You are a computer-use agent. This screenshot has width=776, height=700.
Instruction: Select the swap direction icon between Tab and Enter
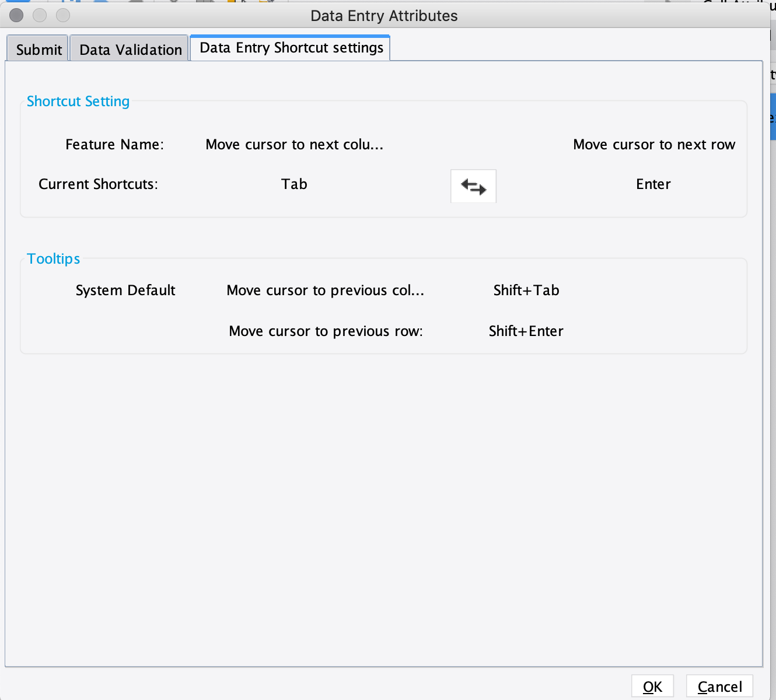click(x=473, y=186)
